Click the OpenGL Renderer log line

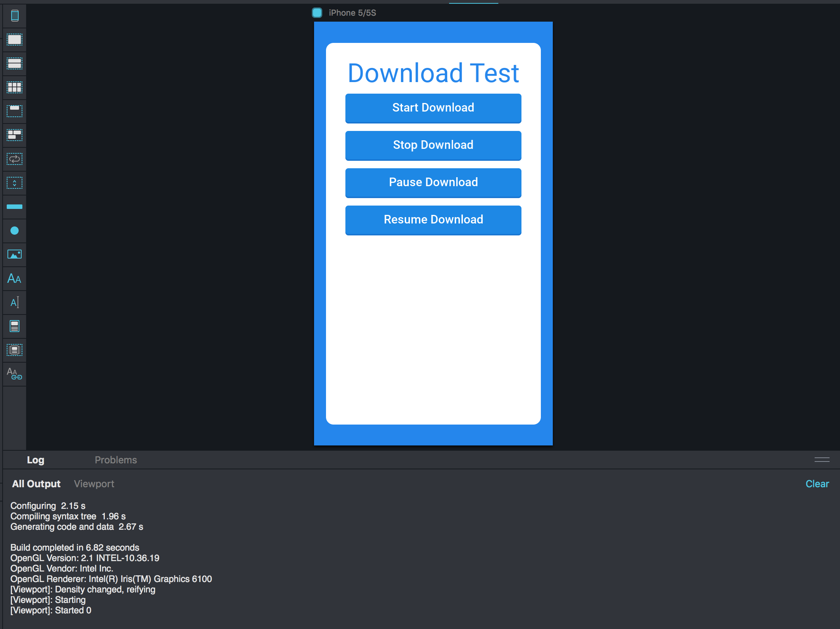click(x=111, y=579)
